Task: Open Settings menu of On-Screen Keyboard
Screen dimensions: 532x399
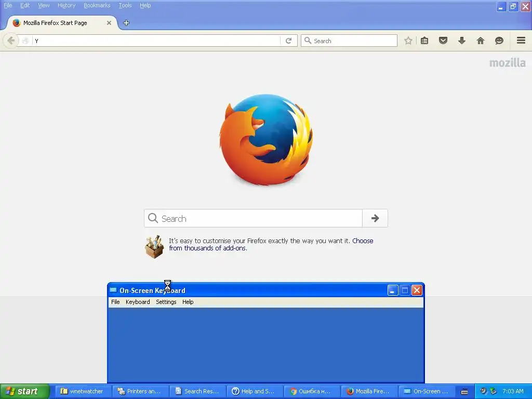Action: (x=166, y=302)
